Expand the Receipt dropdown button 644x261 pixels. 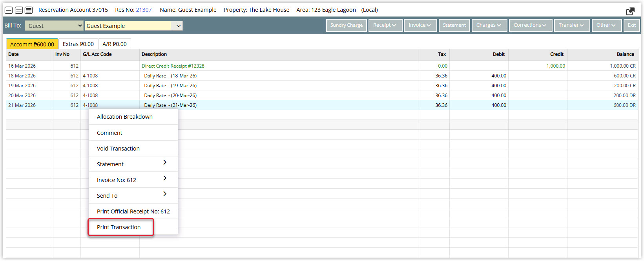(385, 25)
